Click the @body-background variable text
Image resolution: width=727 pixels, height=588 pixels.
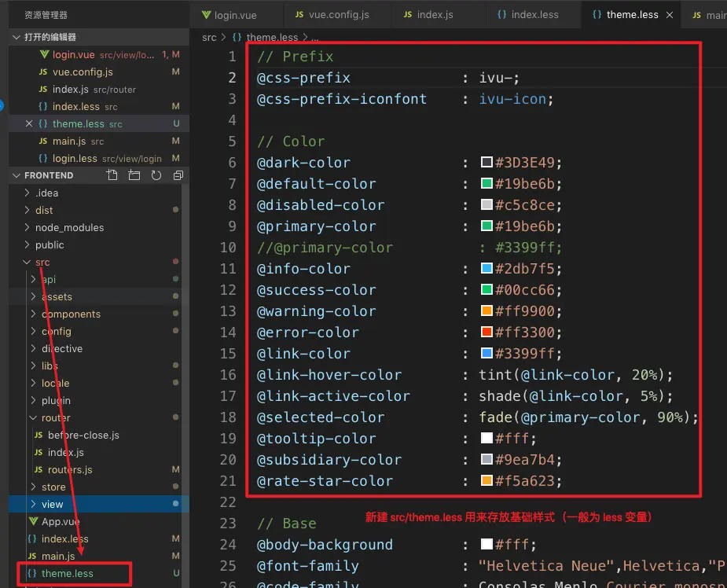pos(325,545)
